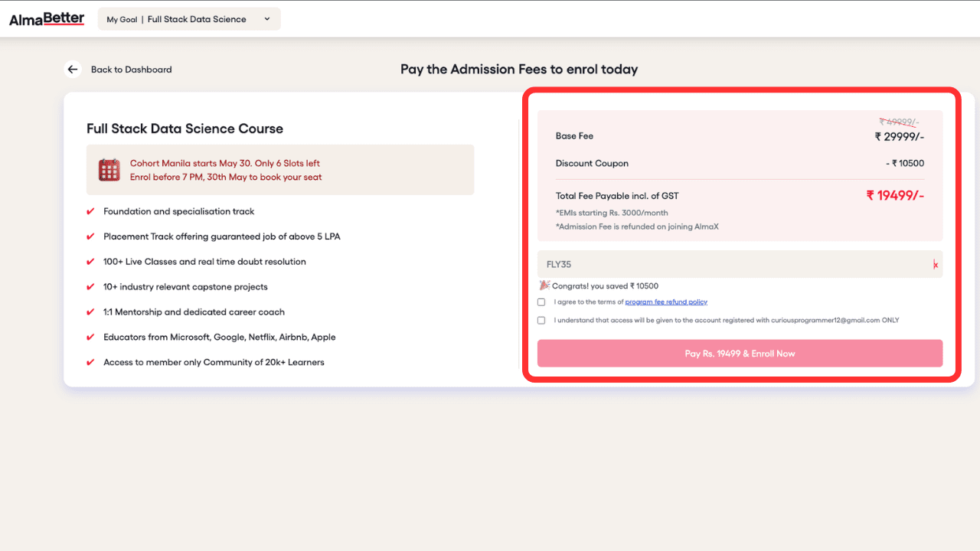Click the Full Stack Data Science Course title

(x=185, y=129)
